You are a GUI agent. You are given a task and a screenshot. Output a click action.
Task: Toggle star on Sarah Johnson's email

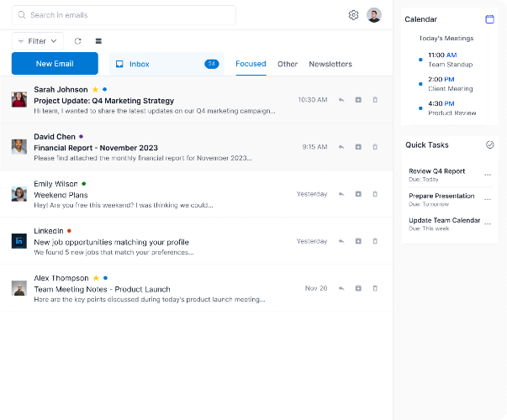pyautogui.click(x=95, y=90)
